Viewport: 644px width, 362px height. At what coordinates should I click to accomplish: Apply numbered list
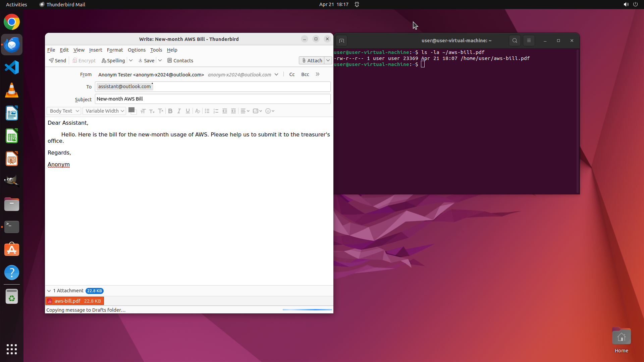pyautogui.click(x=216, y=111)
